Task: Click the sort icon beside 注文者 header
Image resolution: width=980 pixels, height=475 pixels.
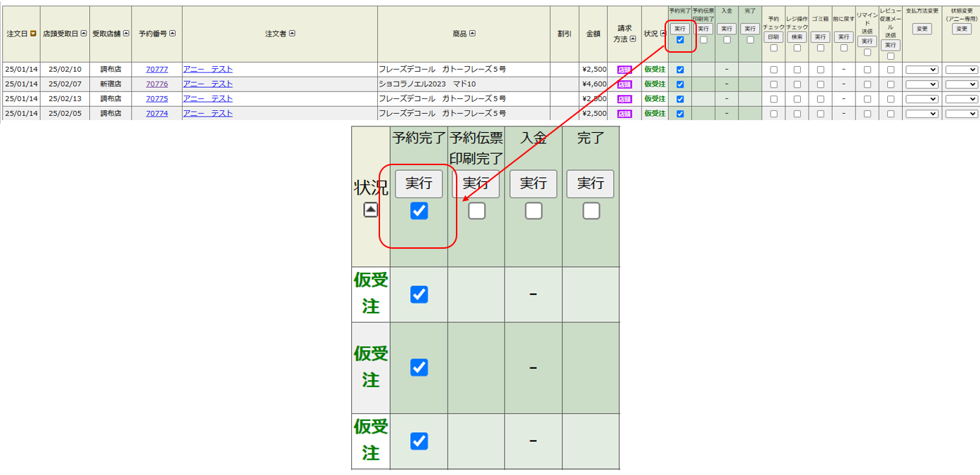Action: click(292, 34)
